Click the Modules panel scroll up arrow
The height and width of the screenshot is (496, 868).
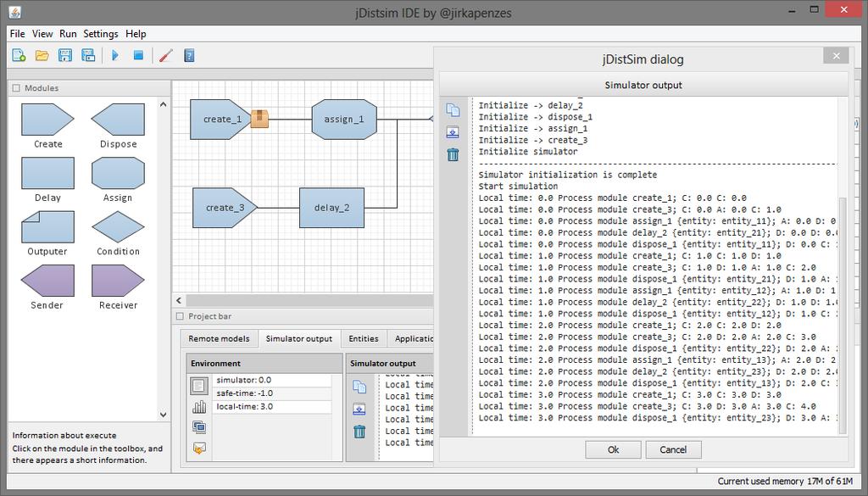pos(163,104)
